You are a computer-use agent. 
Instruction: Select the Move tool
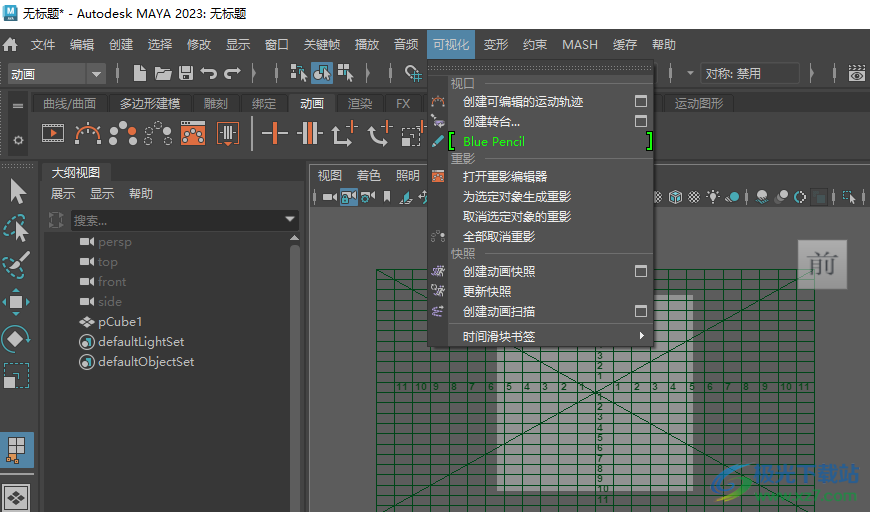[16, 302]
